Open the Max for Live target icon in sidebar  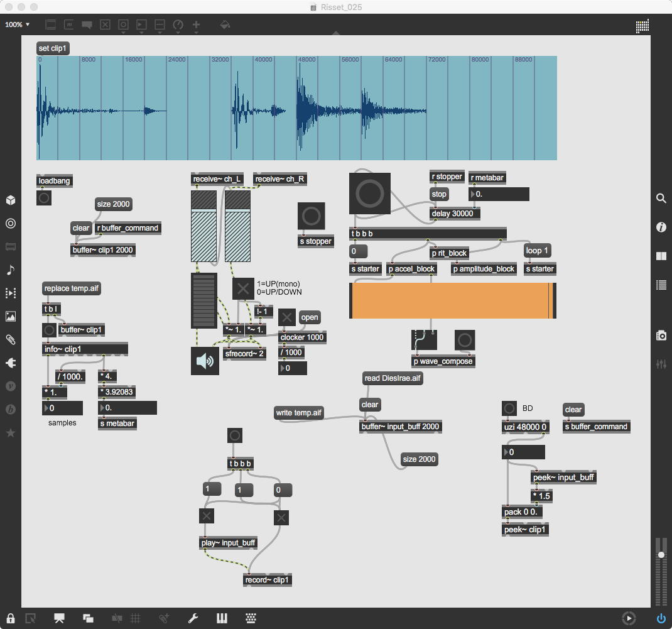[11, 224]
